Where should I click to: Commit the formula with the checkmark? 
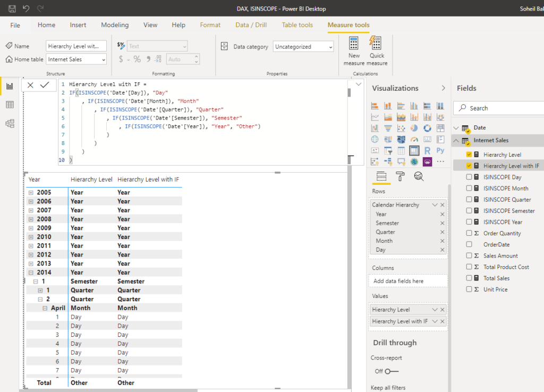pos(45,85)
